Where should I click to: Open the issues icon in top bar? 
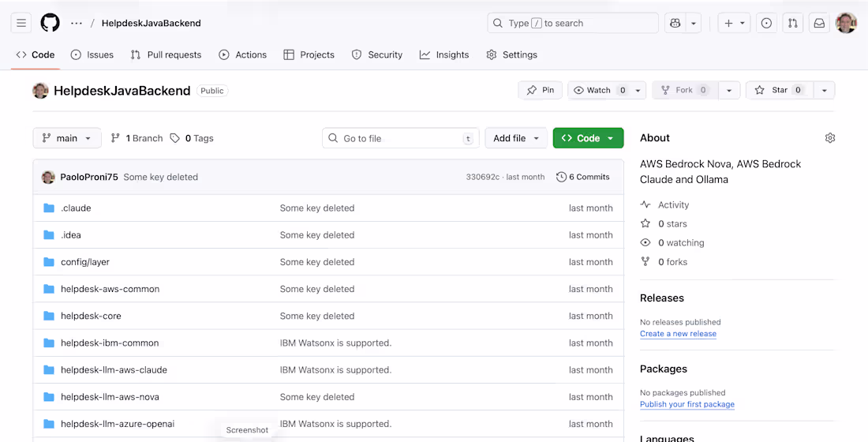coord(766,23)
